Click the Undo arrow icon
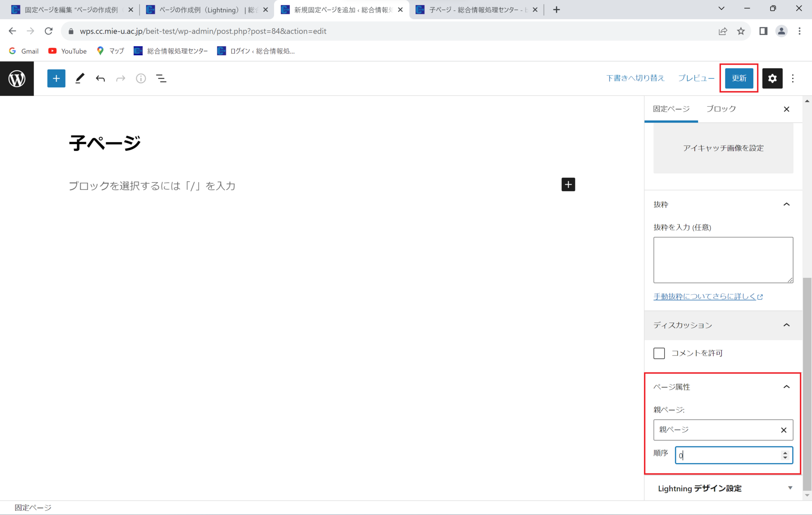The image size is (812, 515). click(x=100, y=79)
